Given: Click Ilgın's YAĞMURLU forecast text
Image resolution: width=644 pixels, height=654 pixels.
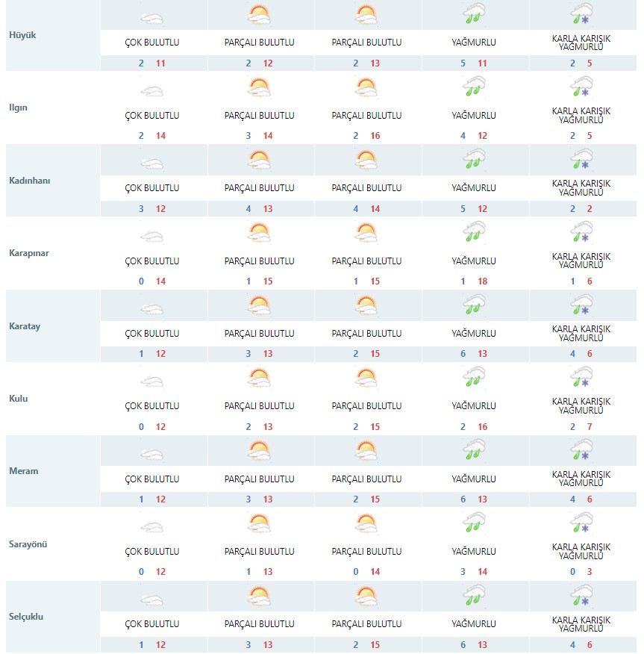Looking at the screenshot, I should pos(474,116).
